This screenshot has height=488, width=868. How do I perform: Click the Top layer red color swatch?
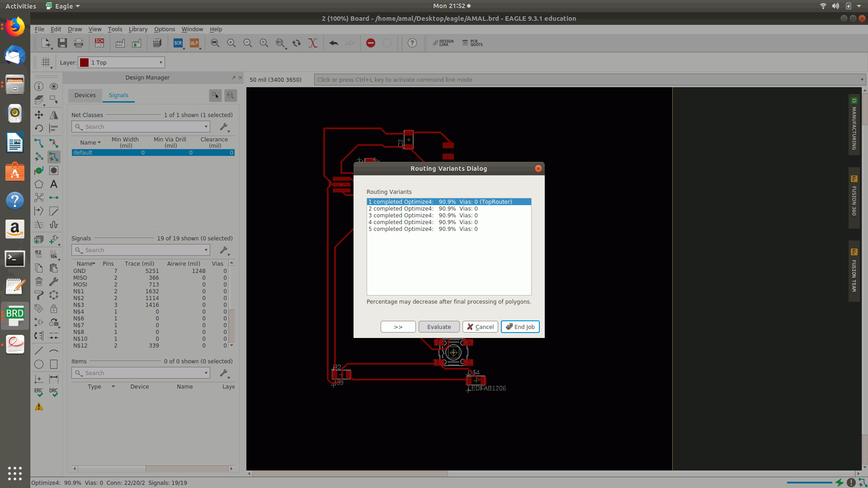85,62
